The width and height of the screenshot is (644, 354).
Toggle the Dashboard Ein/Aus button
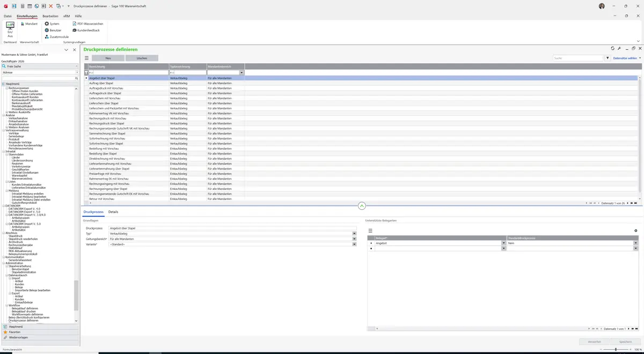click(10, 30)
